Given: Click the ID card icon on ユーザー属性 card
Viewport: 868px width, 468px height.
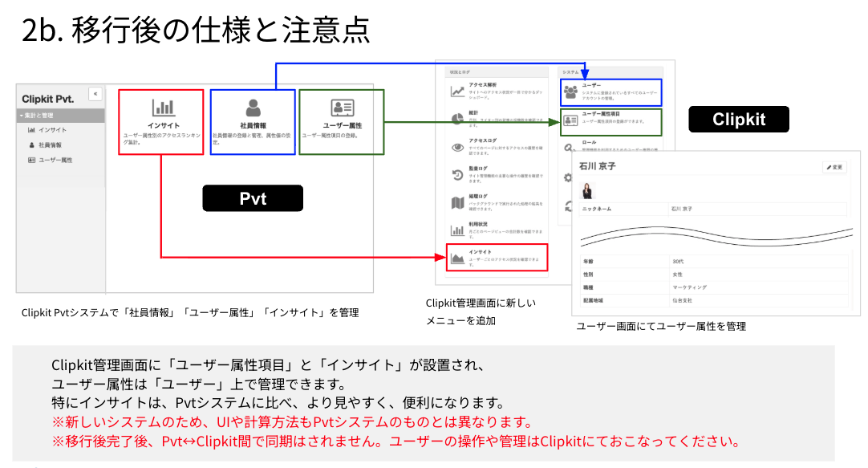Looking at the screenshot, I should (x=343, y=108).
